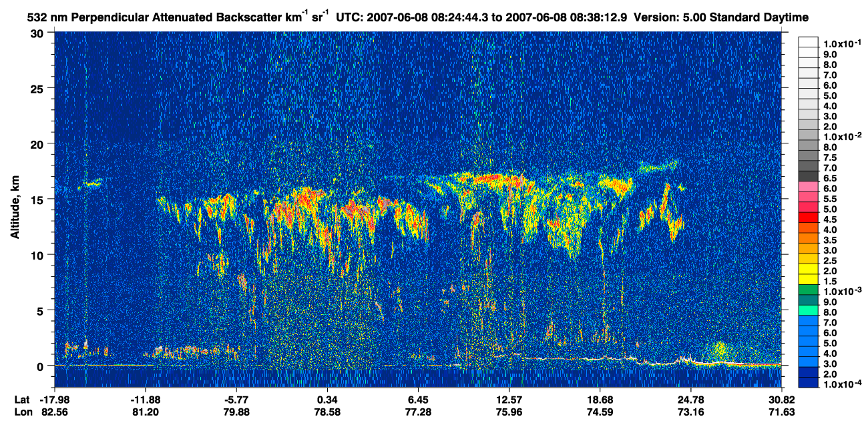This screenshot has width=868, height=445.
Task: Select the red 4.5 color swatch
Action: (x=808, y=219)
